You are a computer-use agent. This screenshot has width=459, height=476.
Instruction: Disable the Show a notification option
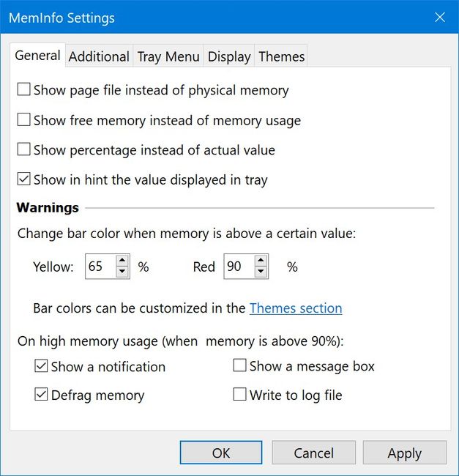click(41, 366)
